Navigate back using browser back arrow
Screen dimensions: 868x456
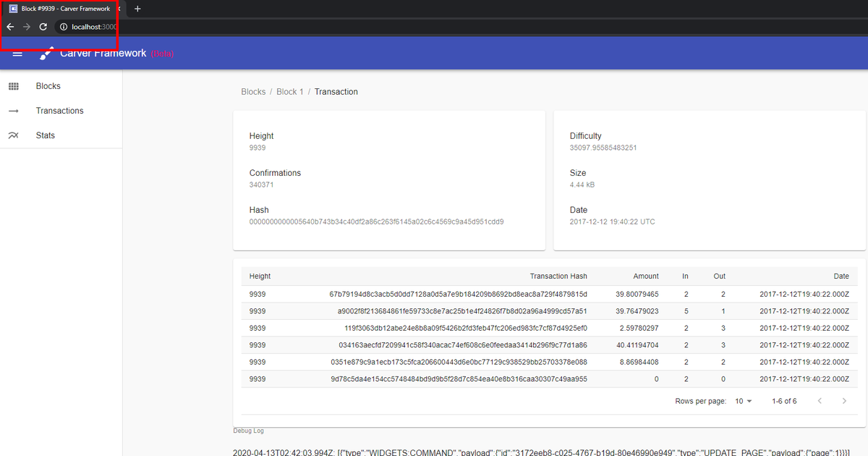click(9, 26)
